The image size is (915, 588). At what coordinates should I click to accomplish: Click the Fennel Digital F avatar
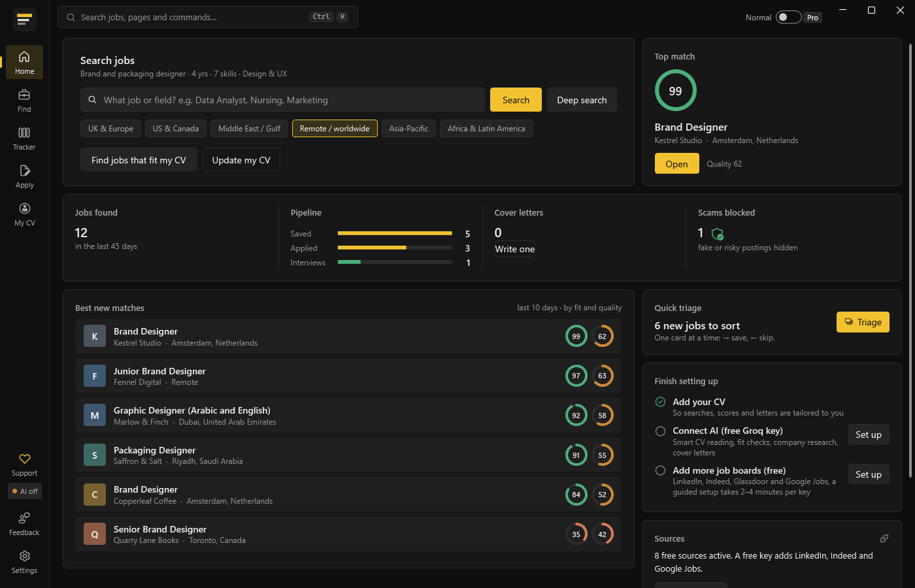95,376
